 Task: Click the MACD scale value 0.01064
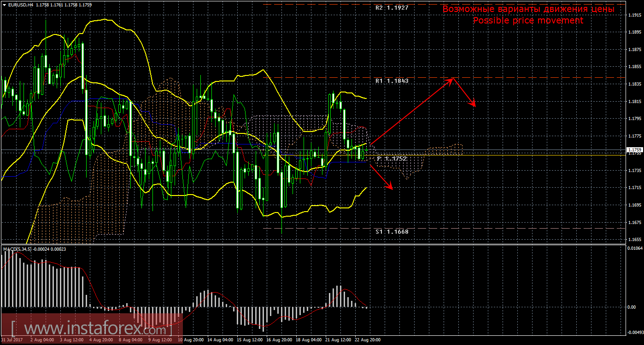[635, 248]
